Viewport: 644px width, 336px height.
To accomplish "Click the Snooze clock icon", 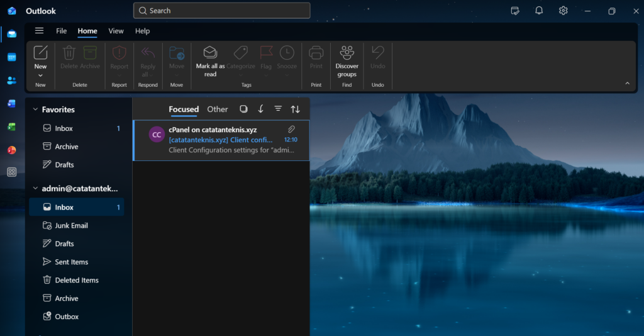I will tap(287, 53).
